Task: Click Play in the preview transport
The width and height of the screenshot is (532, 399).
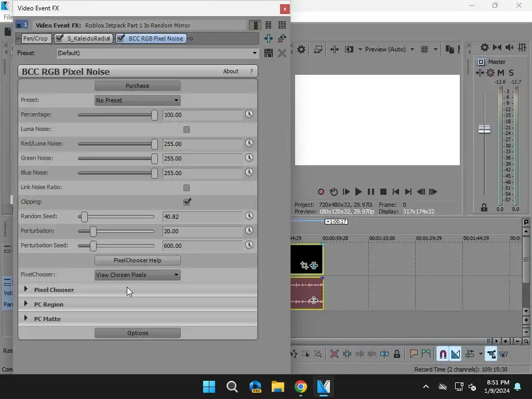Action: pyautogui.click(x=358, y=192)
